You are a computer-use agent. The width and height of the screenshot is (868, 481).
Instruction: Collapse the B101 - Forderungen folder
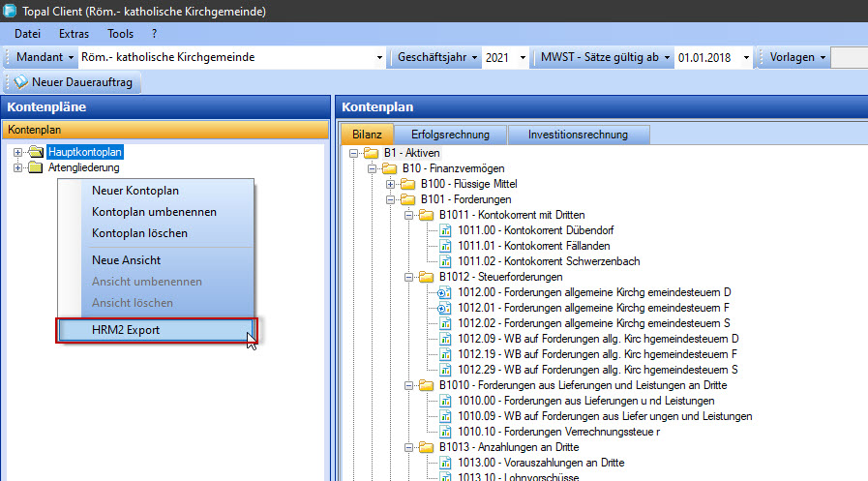click(390, 199)
